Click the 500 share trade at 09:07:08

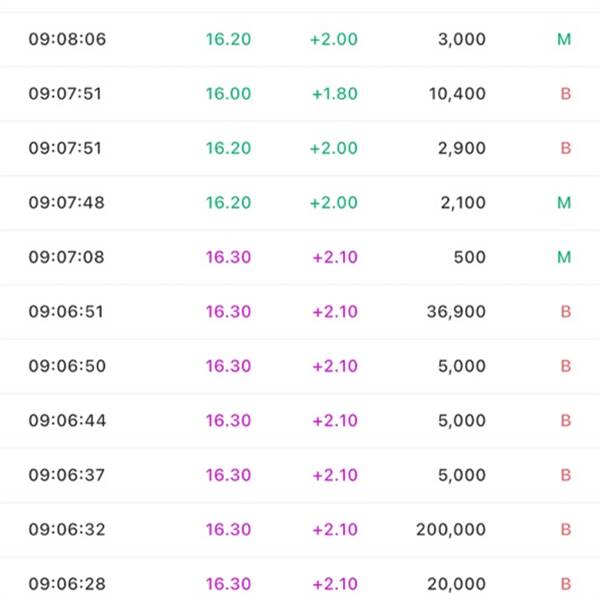point(300,257)
